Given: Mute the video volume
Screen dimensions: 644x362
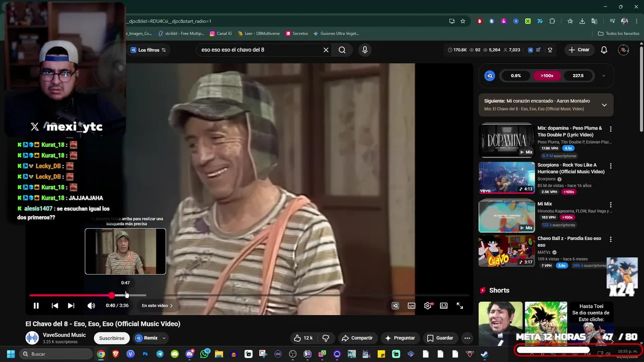Looking at the screenshot, I should tap(91, 306).
